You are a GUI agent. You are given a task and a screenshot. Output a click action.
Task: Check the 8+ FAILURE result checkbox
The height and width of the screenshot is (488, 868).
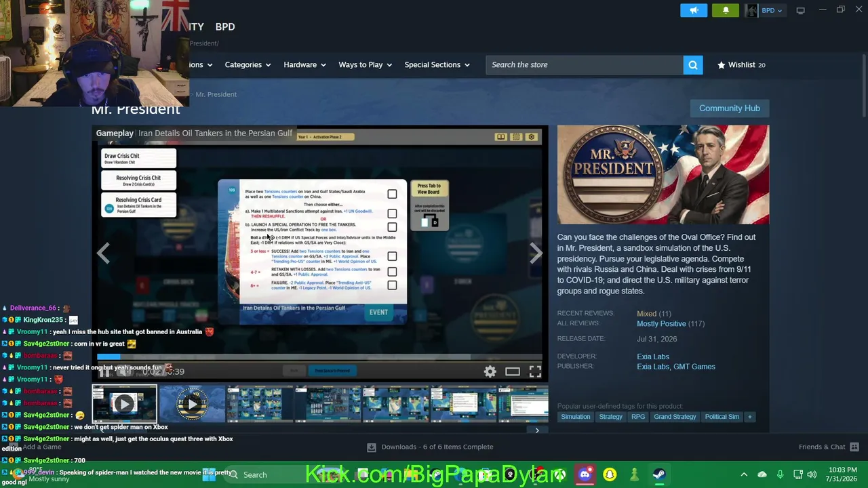[392, 285]
